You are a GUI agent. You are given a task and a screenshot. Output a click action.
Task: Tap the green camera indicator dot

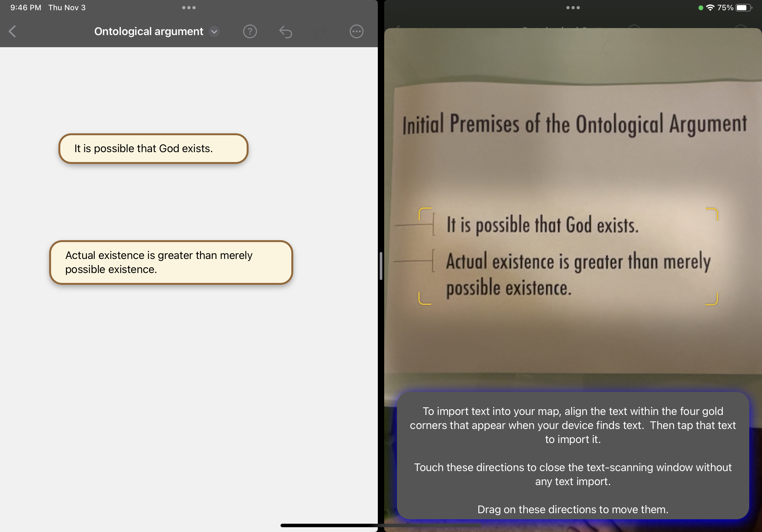click(x=701, y=8)
